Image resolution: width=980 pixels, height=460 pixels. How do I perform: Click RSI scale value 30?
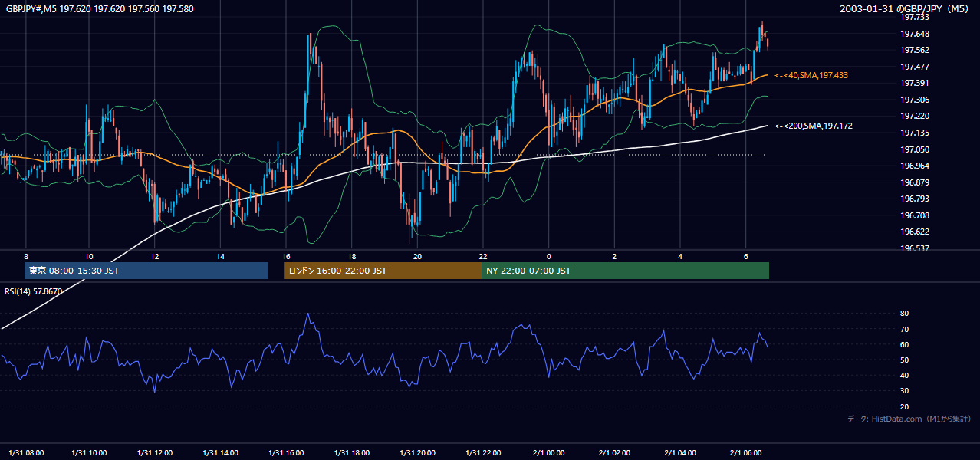(904, 391)
